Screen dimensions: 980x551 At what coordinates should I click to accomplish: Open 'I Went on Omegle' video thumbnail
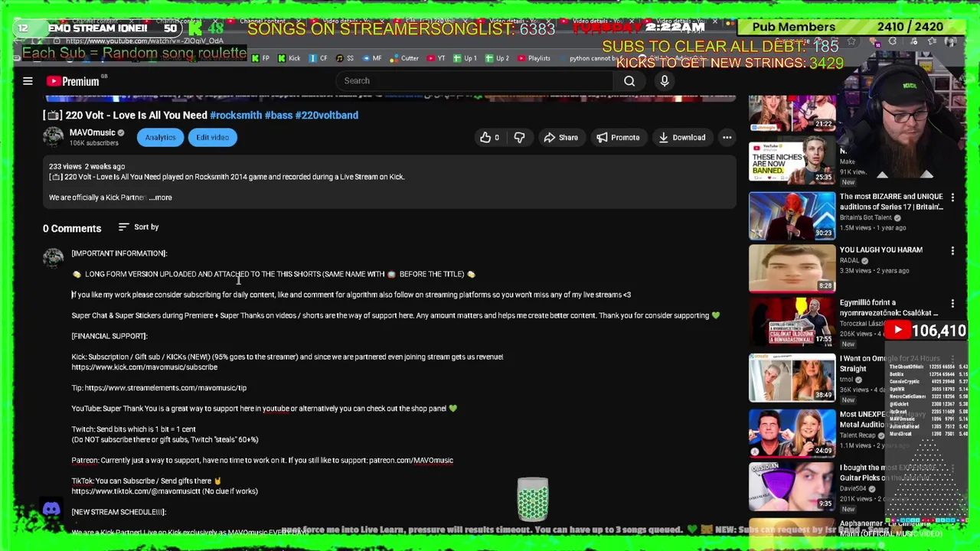pos(792,377)
